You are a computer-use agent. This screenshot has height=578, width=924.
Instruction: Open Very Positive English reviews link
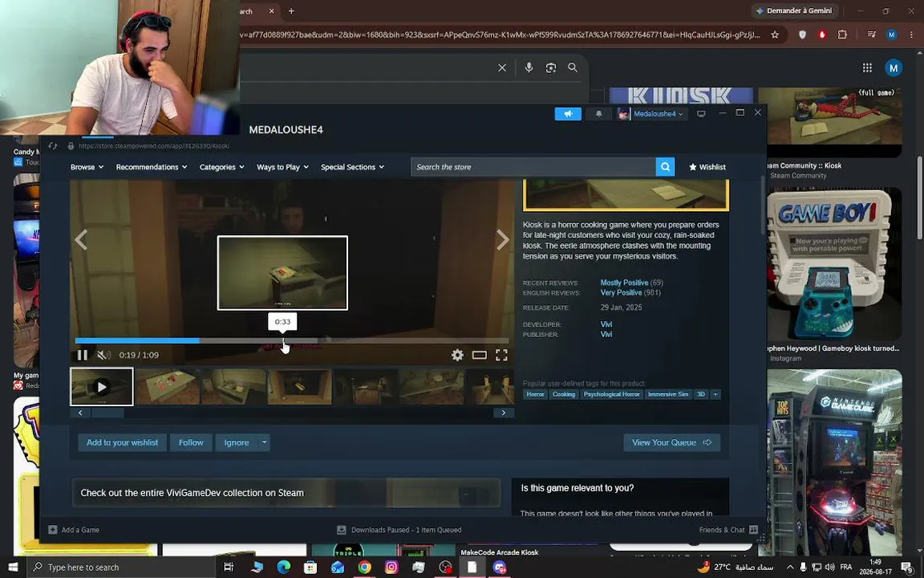pos(621,292)
